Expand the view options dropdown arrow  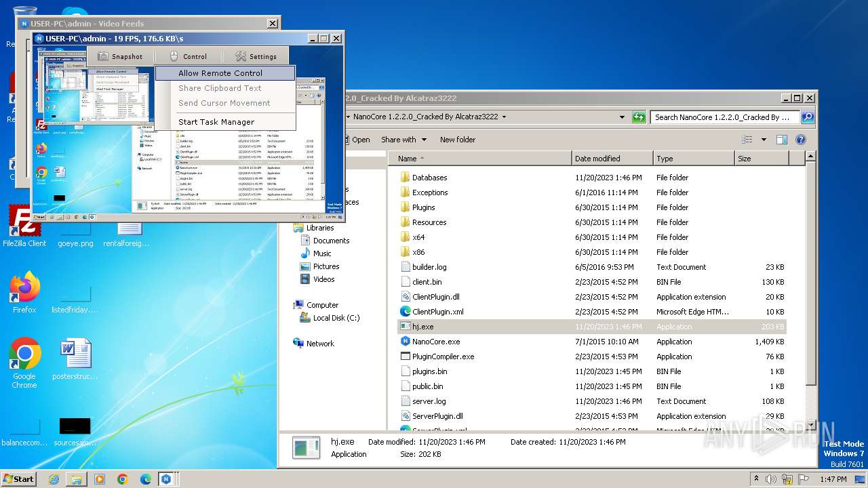tap(763, 140)
